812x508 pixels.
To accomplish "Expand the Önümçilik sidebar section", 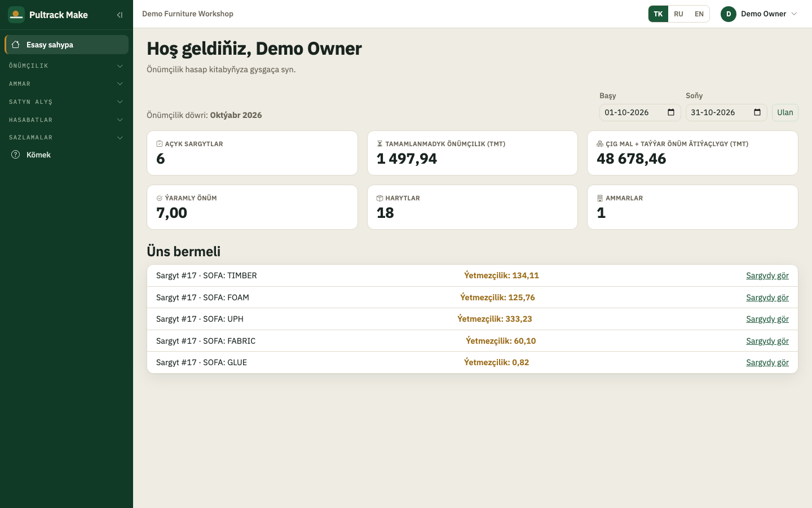I will pos(67,66).
